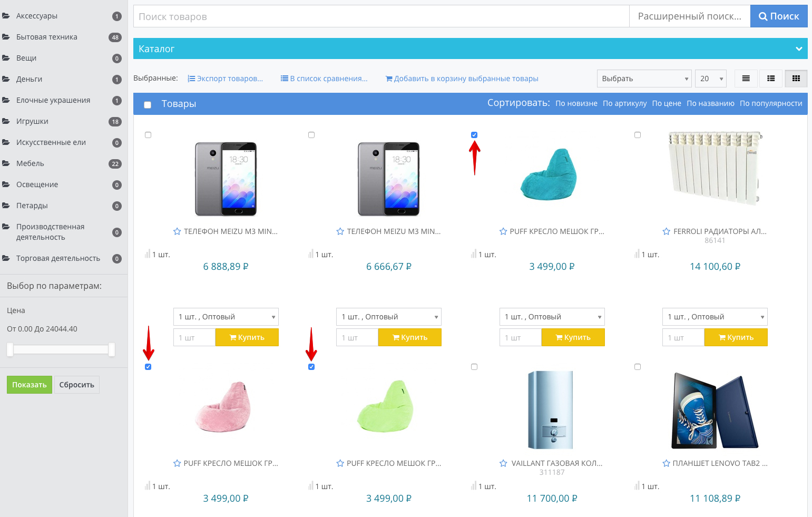Sort products by По популярности
The height and width of the screenshot is (517, 812).
[770, 103]
